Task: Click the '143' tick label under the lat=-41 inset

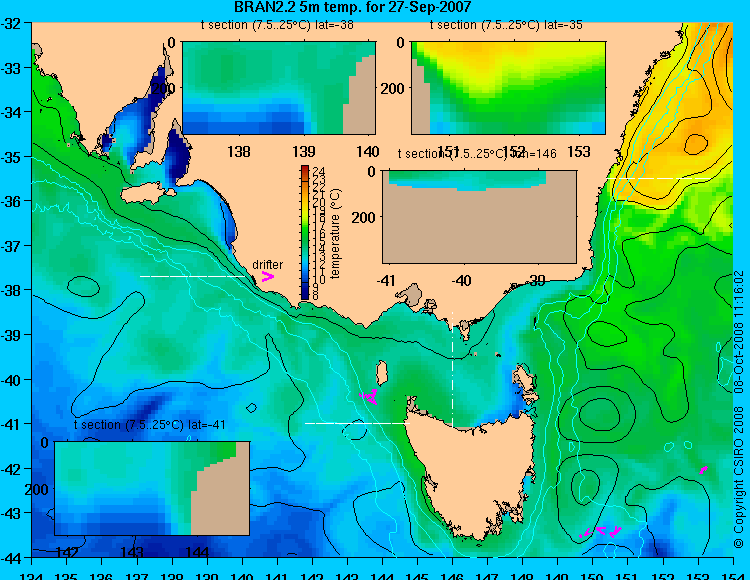Action: pos(132,552)
